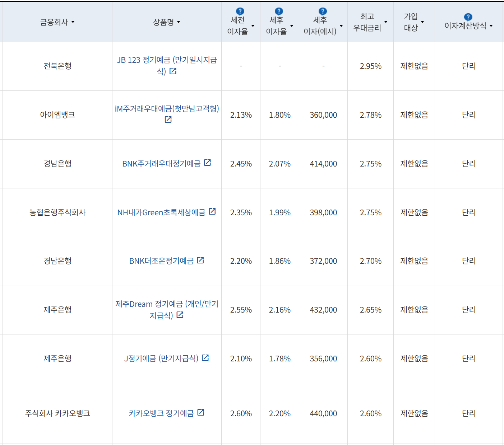Open the J정기예금 (만기지급식) product link

(162, 358)
